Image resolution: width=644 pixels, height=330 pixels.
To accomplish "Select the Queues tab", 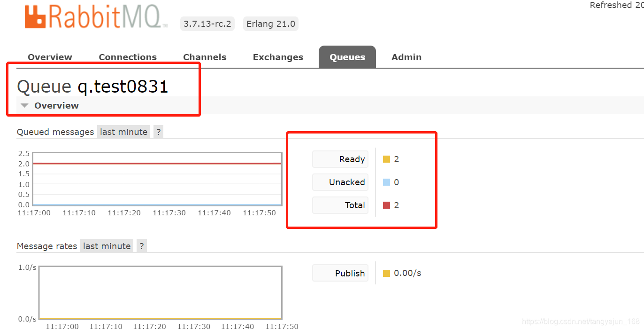I will point(347,57).
